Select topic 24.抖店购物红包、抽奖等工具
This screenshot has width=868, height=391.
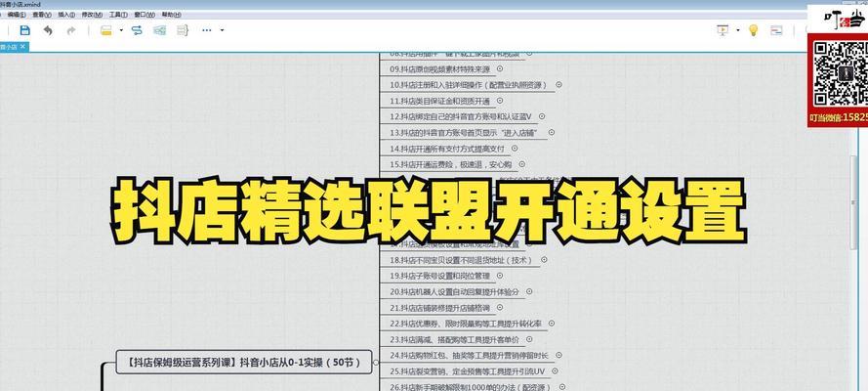click(x=469, y=356)
